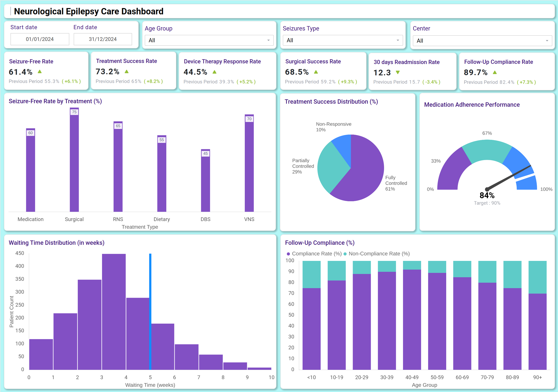Click the Non-Compliance Rate (%) legend label
The width and height of the screenshot is (558, 392).
(379, 254)
